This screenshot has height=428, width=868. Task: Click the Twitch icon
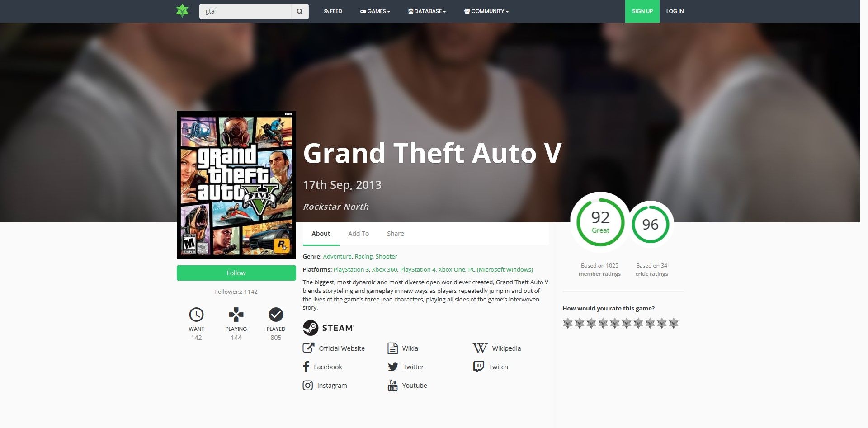click(478, 367)
